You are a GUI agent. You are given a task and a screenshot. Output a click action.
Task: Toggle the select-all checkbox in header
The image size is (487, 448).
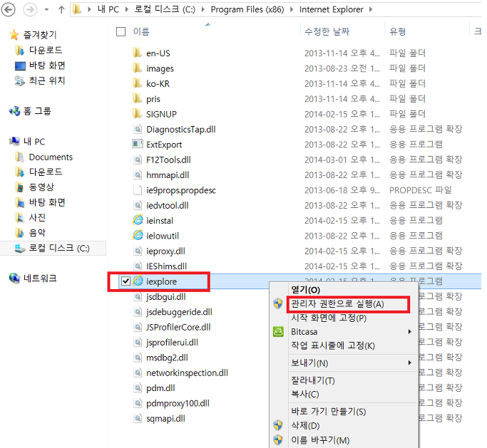121,31
